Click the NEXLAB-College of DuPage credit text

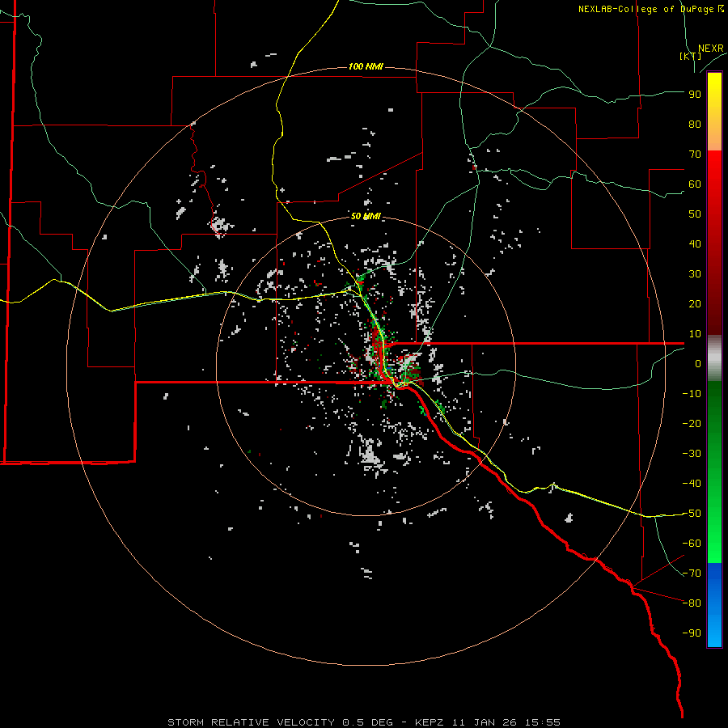[650, 9]
